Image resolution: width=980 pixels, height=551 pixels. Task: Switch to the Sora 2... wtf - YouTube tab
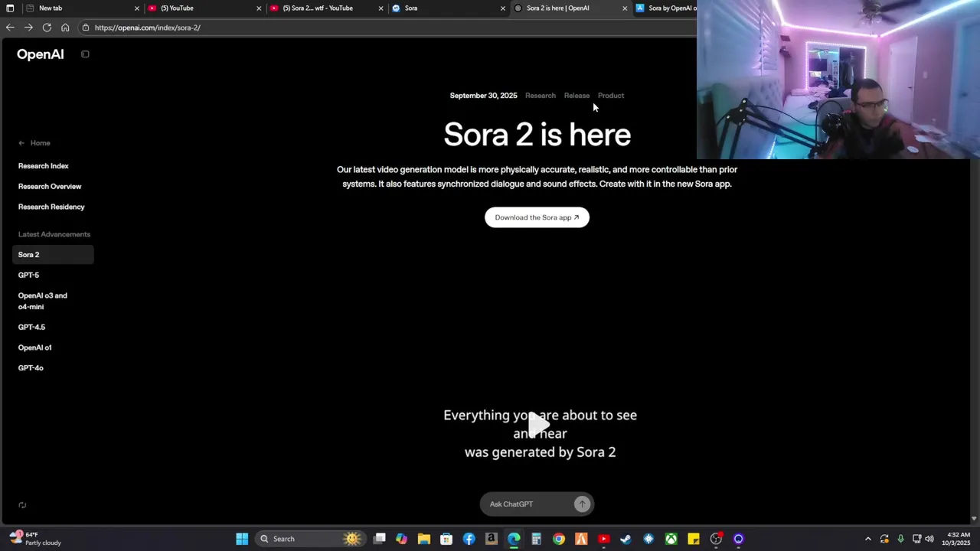(x=327, y=8)
